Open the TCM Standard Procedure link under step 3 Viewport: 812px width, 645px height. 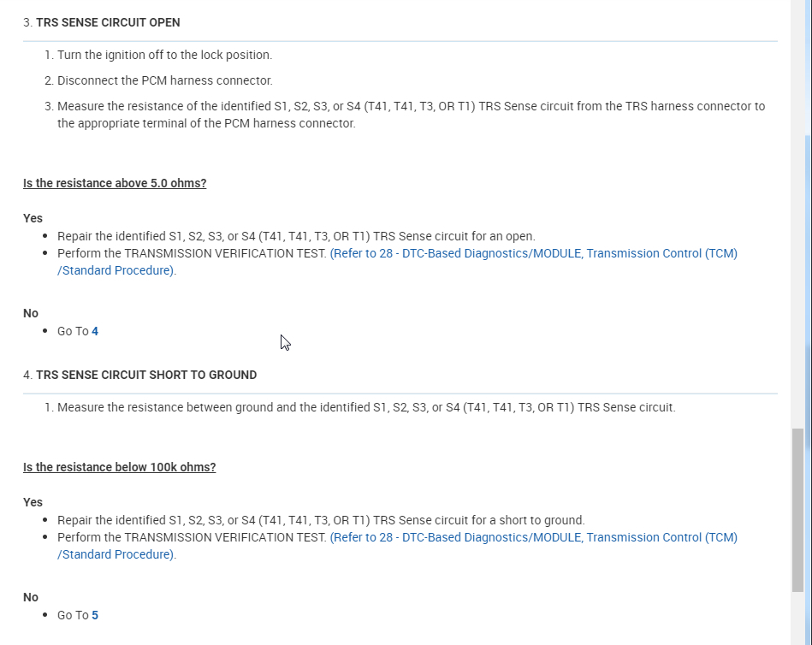[x=533, y=253]
